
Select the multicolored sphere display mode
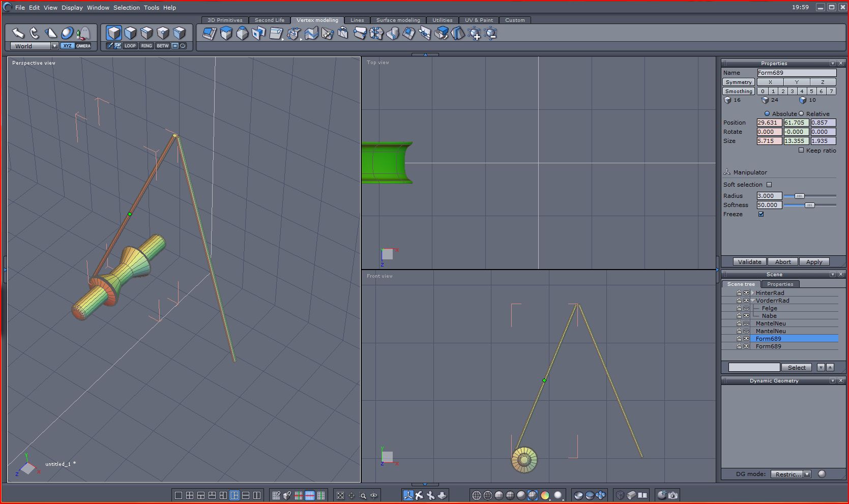click(545, 495)
